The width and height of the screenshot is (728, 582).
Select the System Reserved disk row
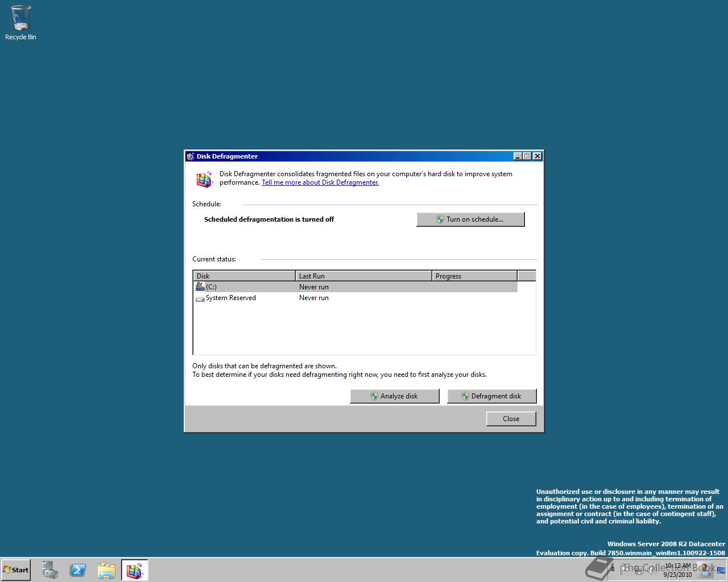[355, 298]
